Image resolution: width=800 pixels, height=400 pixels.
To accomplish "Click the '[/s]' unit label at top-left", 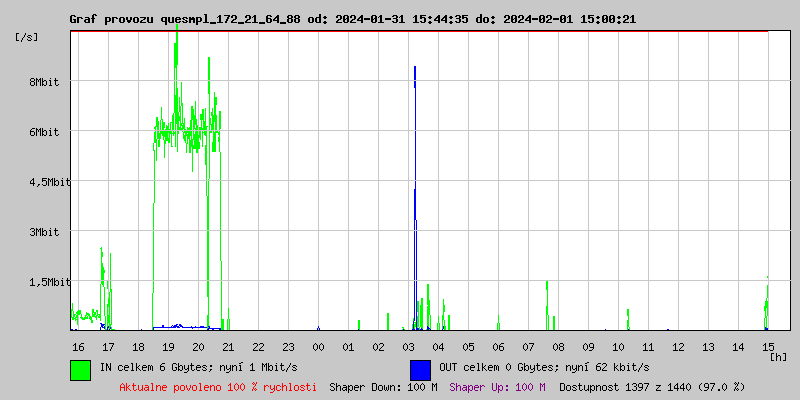I will [x=27, y=37].
